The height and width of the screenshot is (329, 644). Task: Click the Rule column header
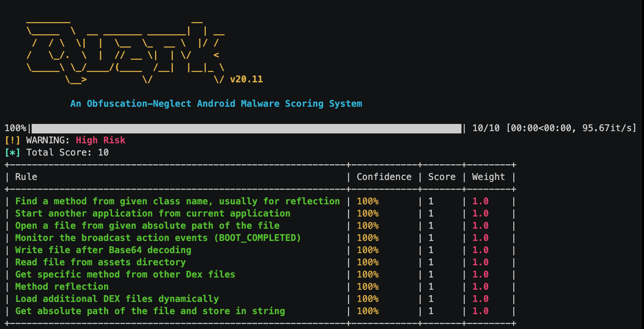click(26, 177)
